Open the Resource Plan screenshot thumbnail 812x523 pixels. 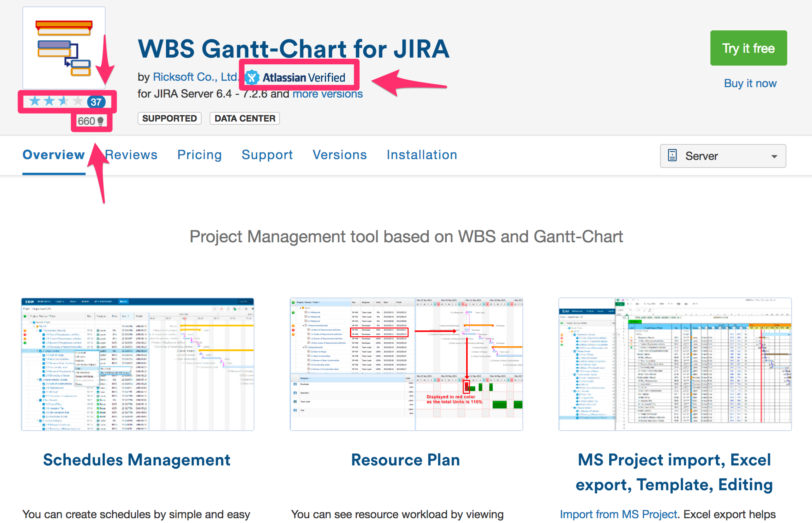[x=406, y=364]
